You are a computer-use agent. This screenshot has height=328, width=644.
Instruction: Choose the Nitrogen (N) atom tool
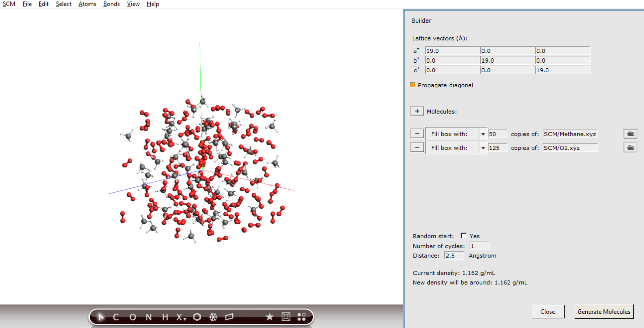click(149, 317)
